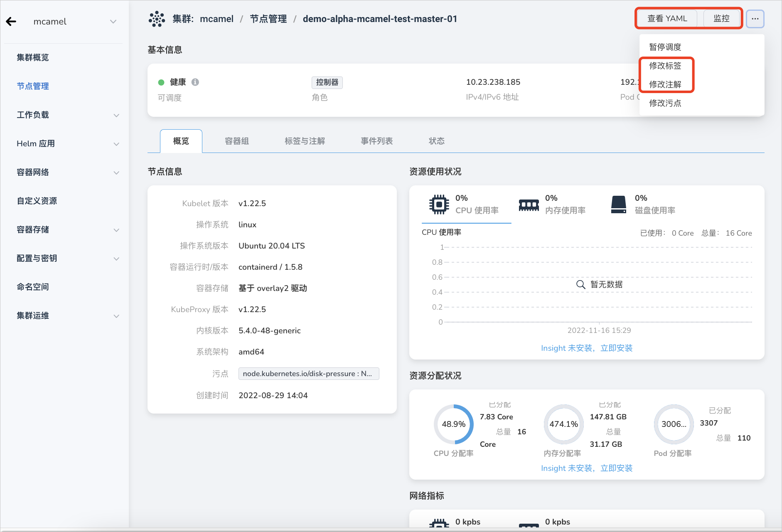Select the CPU 使用率 metric tab
Image resolution: width=782 pixels, height=532 pixels.
[466, 204]
